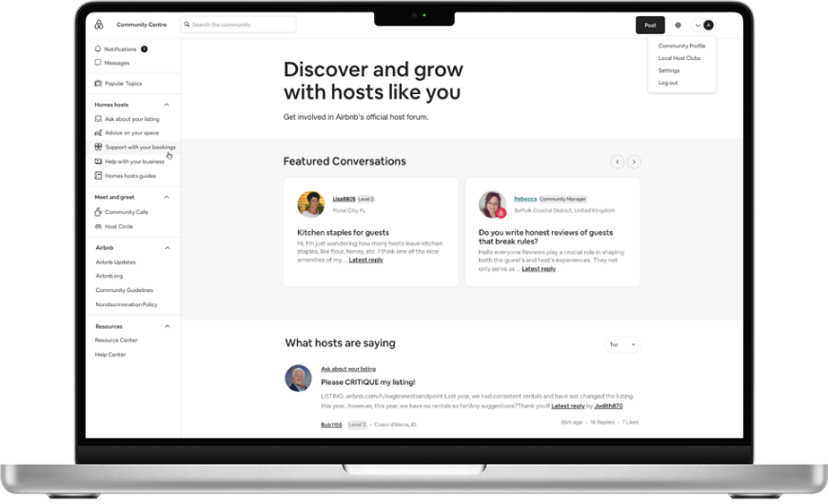Screen dimensions: 828x504
Task: Click the Host Circle icon
Action: click(98, 226)
